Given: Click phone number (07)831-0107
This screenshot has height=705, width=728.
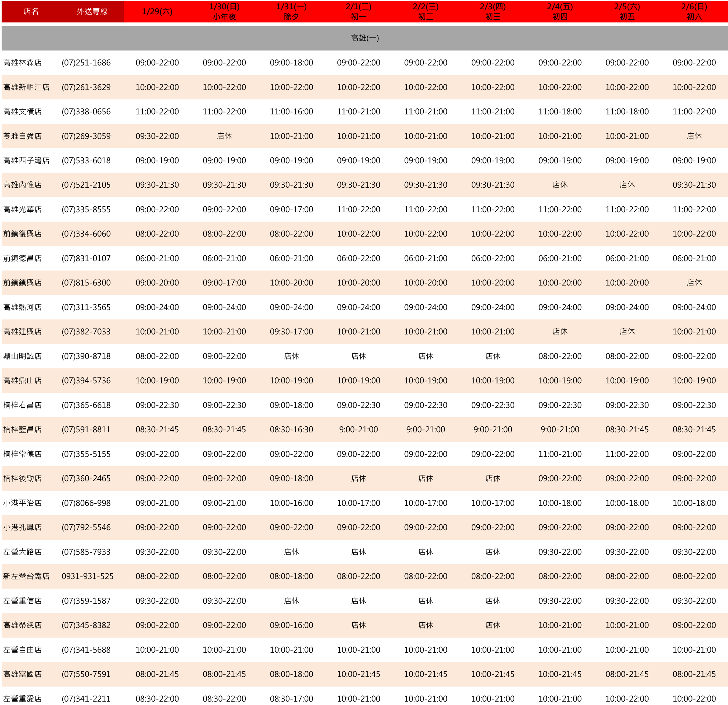Looking at the screenshot, I should pyautogui.click(x=86, y=258).
